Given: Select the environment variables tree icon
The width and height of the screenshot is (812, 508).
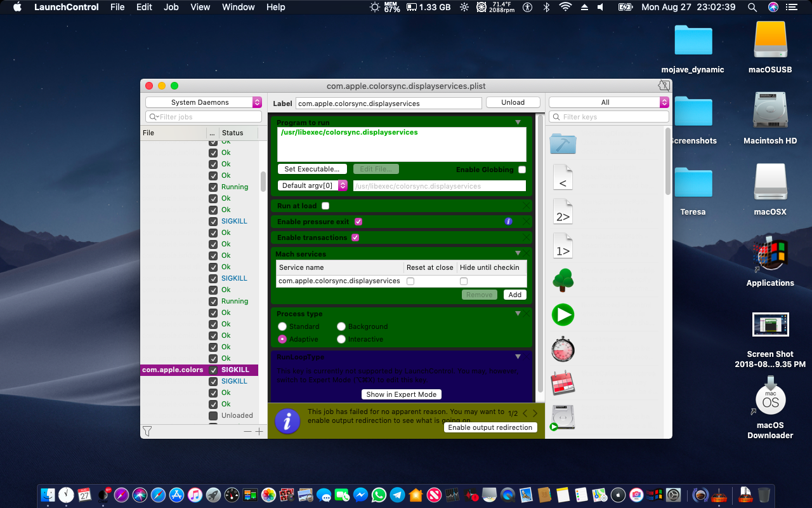Looking at the screenshot, I should coord(563,280).
